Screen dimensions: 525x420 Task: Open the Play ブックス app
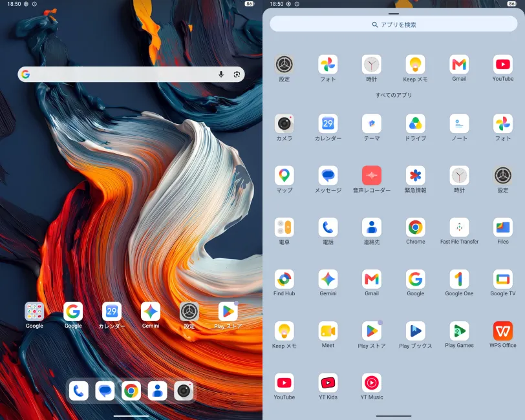(x=415, y=331)
